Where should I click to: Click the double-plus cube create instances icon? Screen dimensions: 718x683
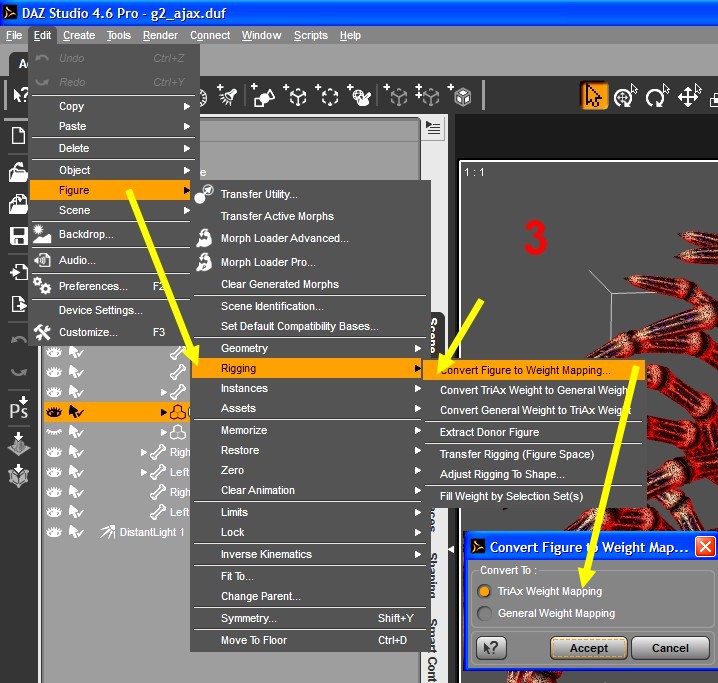427,95
